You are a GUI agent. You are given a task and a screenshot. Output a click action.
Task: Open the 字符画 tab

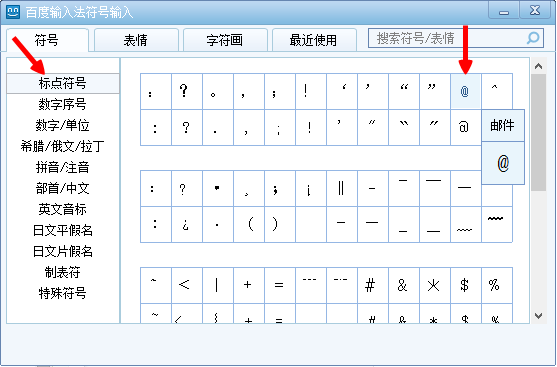click(225, 40)
